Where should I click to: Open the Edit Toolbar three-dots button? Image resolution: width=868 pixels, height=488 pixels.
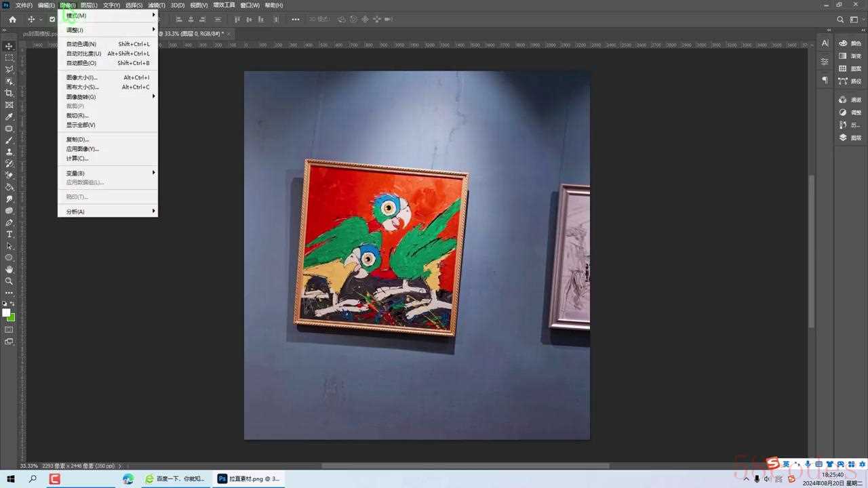(x=9, y=293)
